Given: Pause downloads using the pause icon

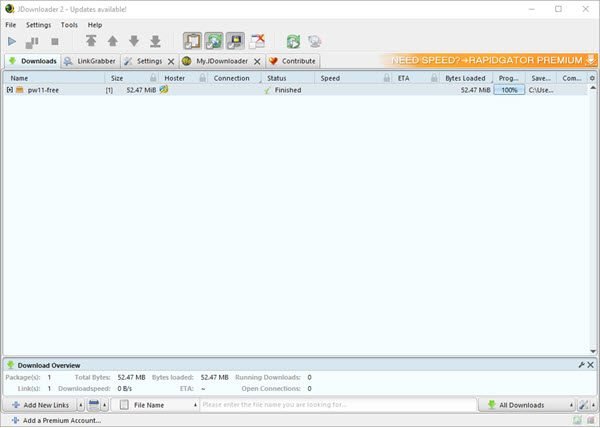Looking at the screenshot, I should click(x=32, y=42).
